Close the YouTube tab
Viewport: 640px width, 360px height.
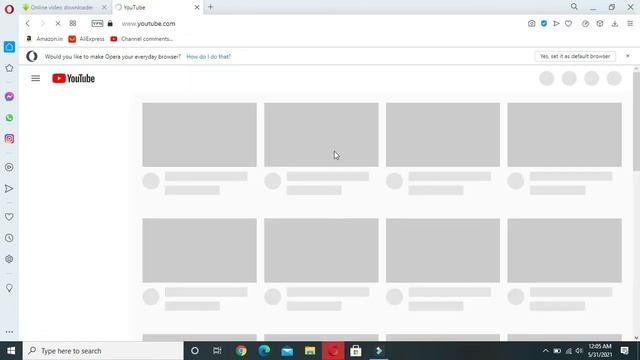pos(197,7)
